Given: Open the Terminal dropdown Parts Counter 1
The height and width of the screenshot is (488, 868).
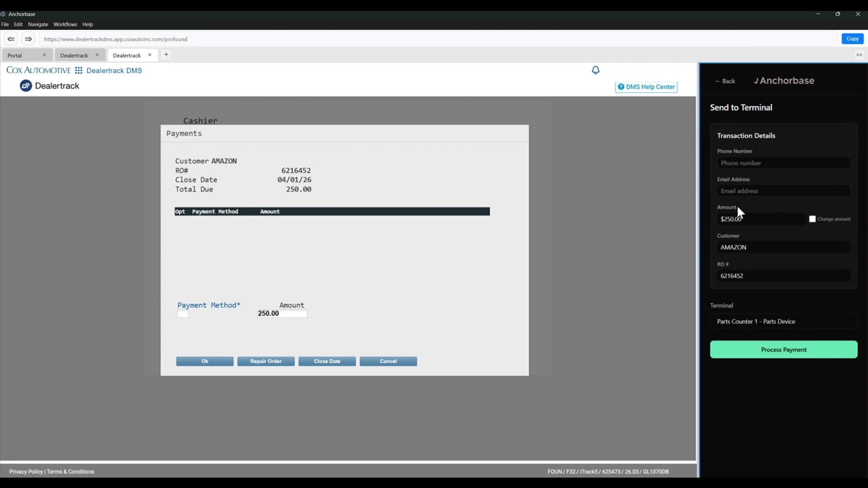Looking at the screenshot, I should click(x=783, y=322).
